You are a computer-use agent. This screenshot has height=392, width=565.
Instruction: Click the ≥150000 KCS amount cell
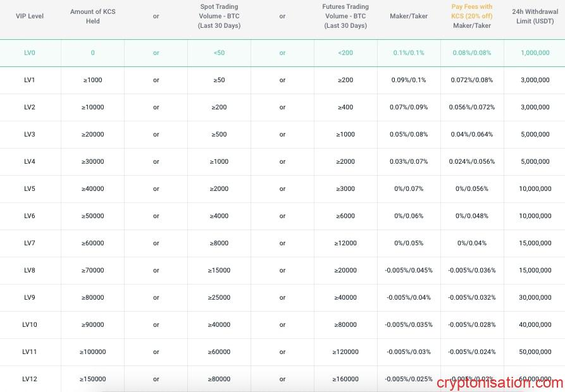[x=92, y=379]
